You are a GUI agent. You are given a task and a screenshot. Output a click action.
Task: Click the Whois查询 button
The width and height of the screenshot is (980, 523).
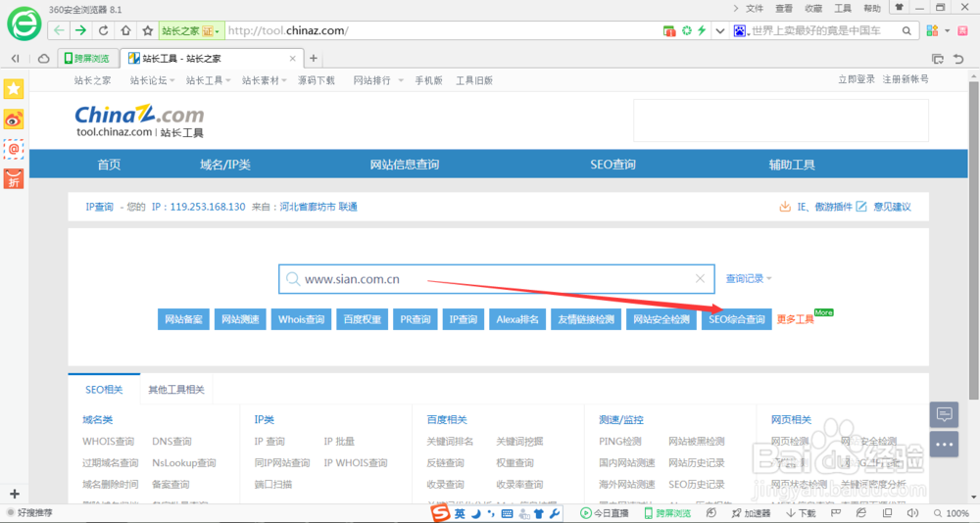(x=301, y=319)
